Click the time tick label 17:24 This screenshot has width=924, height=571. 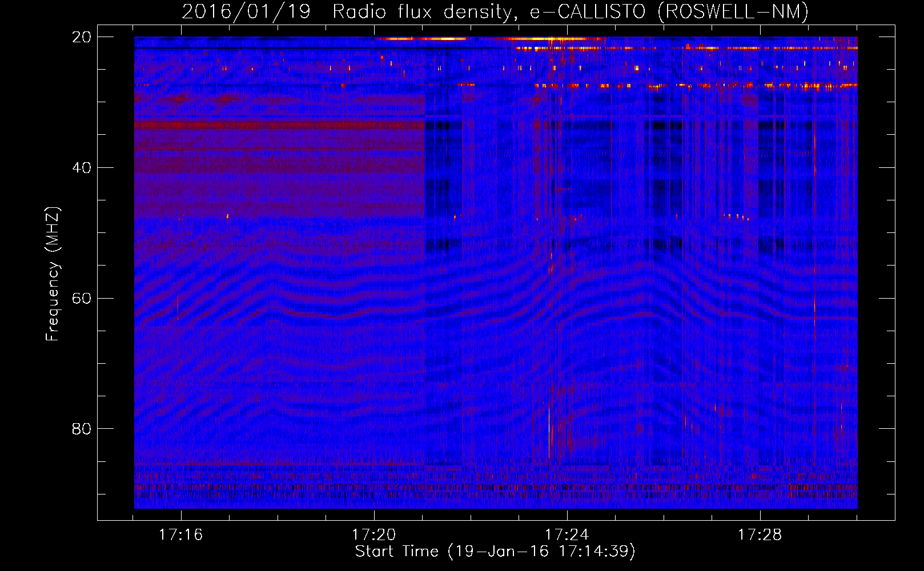tap(567, 535)
